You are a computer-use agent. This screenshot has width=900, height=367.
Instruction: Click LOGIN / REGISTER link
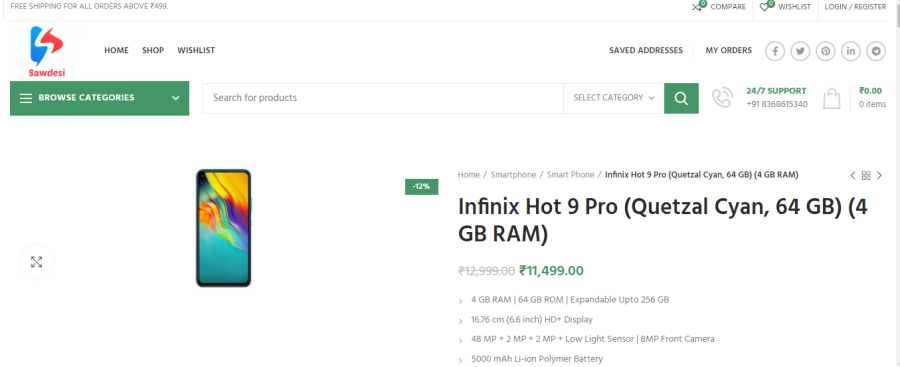click(x=855, y=7)
